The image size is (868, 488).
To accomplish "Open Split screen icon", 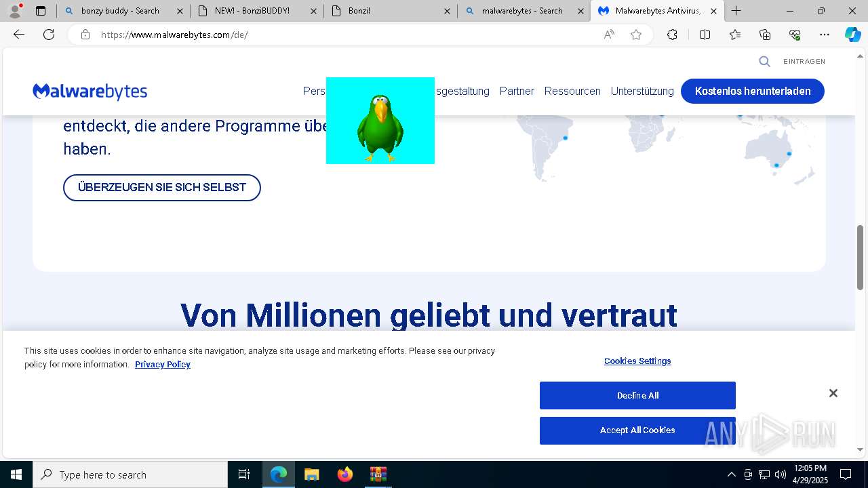I will click(705, 35).
